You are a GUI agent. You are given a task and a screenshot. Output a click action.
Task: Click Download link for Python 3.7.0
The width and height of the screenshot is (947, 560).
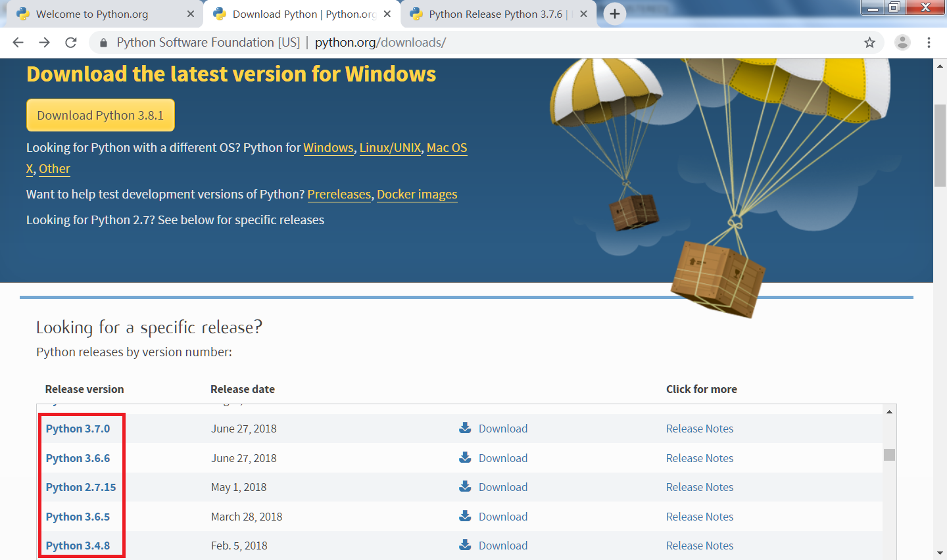click(503, 429)
